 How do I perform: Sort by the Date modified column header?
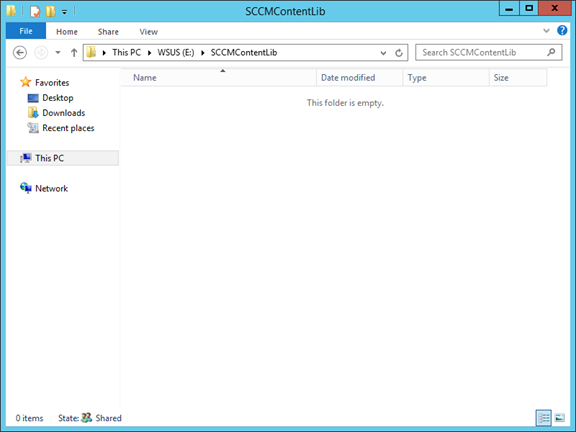pos(360,78)
